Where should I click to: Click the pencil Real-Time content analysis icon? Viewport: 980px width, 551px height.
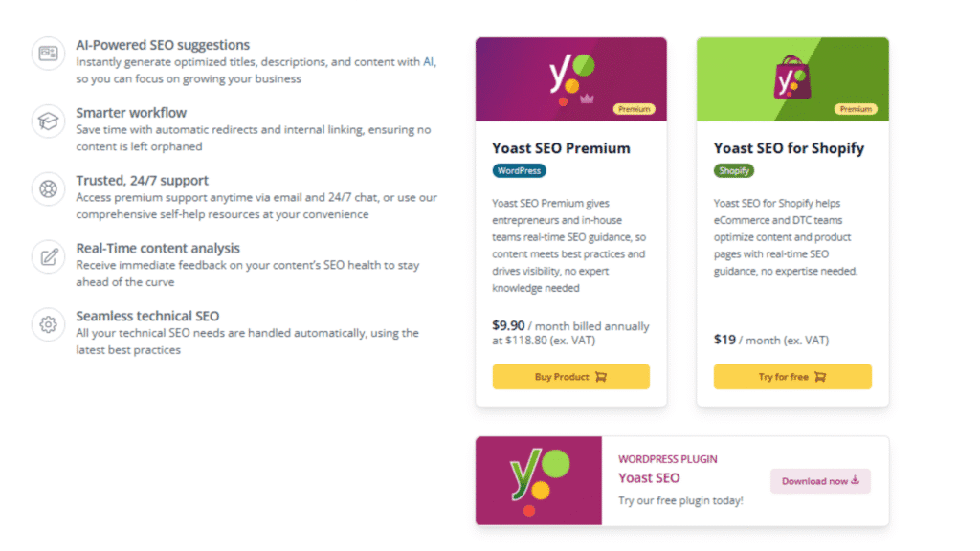click(47, 256)
